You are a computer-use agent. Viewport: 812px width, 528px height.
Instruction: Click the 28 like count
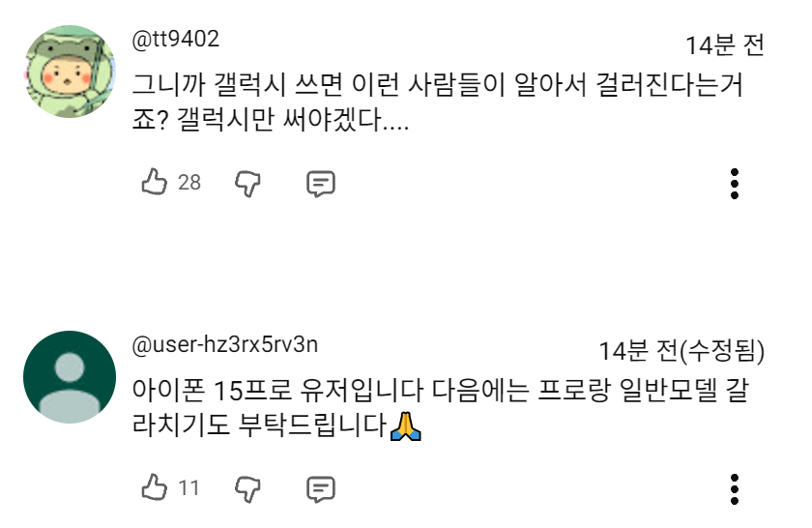click(189, 183)
